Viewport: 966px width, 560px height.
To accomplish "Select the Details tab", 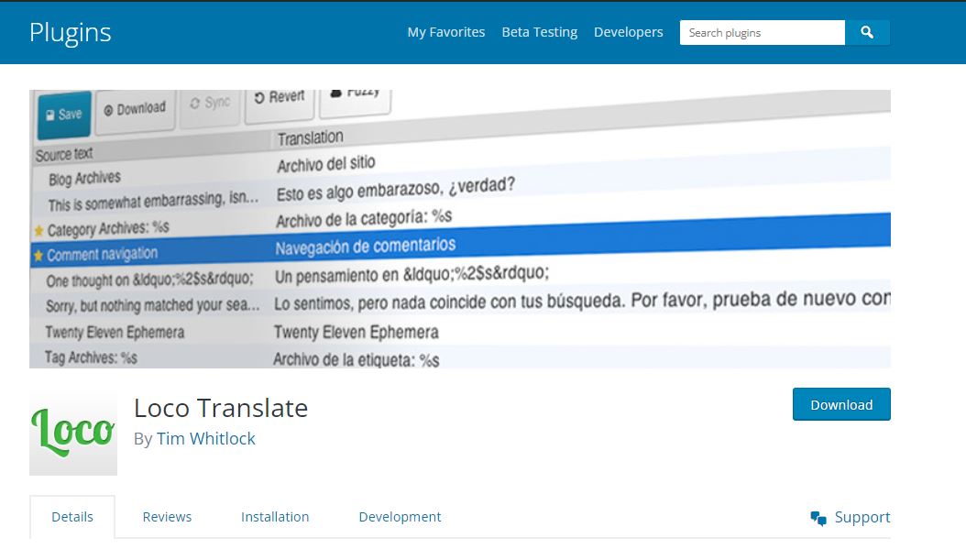I will (x=72, y=517).
